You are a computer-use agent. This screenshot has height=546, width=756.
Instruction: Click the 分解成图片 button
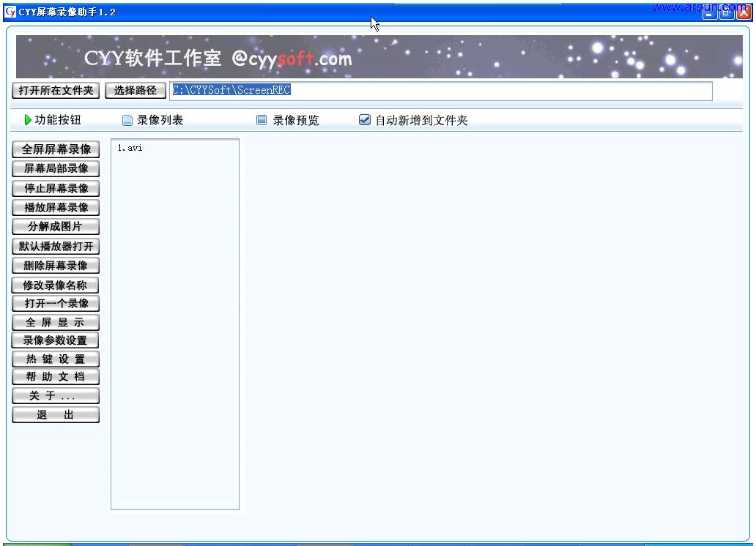pos(56,226)
